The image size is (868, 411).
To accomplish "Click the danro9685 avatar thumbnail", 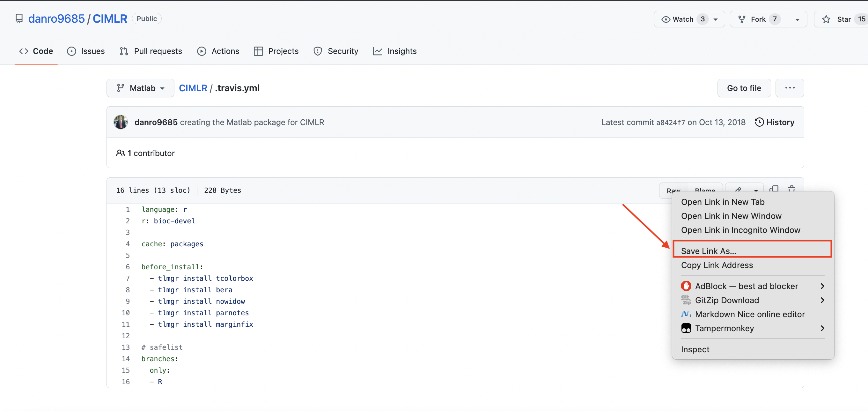I will [x=121, y=122].
